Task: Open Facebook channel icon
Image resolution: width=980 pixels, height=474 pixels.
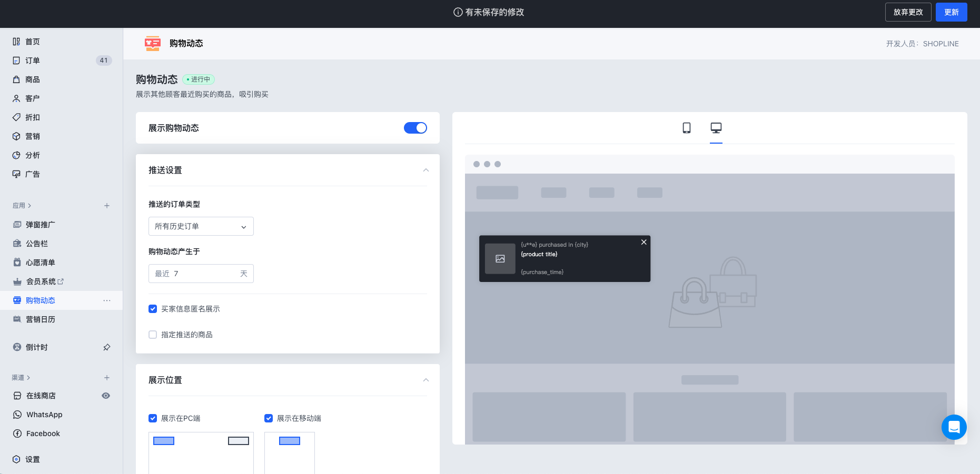Action: 17,433
